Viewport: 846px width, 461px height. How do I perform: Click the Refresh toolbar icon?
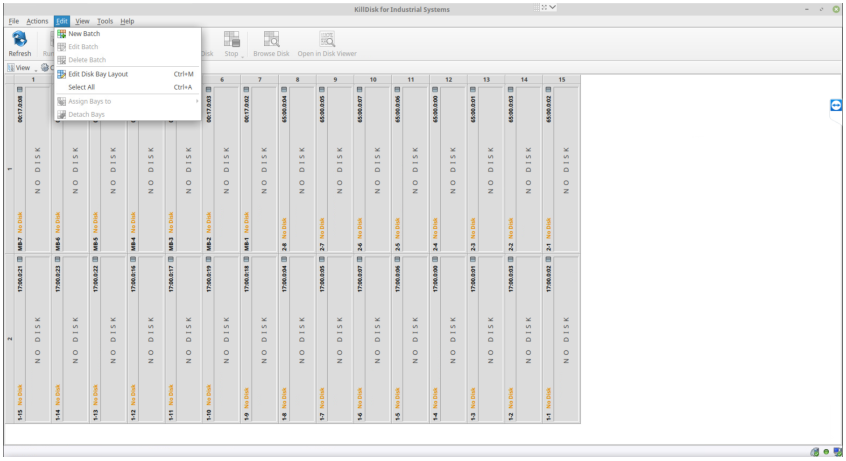pyautogui.click(x=20, y=39)
